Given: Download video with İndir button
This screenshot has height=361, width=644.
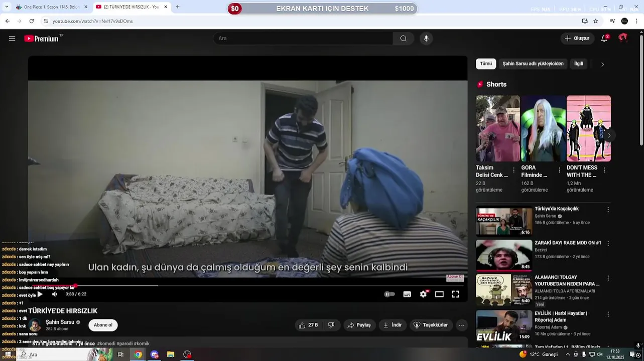Looking at the screenshot, I should 393,325.
